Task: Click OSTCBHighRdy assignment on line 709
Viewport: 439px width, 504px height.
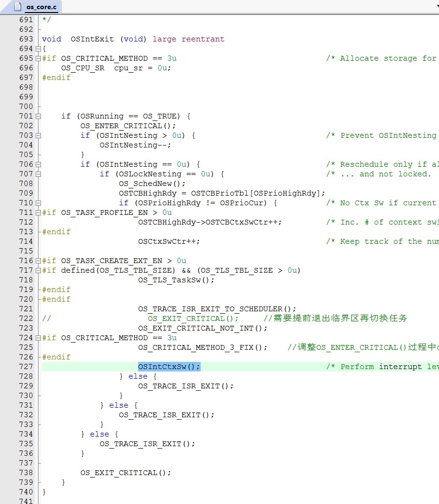Action: [x=222, y=194]
